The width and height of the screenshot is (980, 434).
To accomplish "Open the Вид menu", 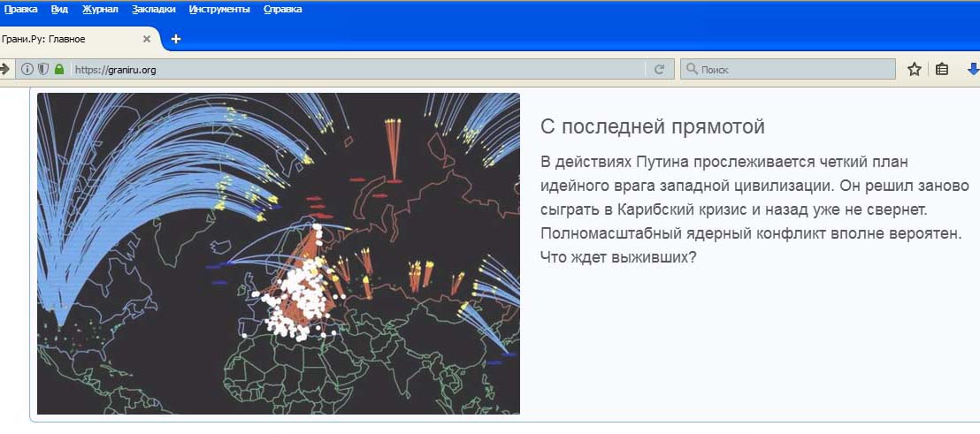I will tap(59, 10).
